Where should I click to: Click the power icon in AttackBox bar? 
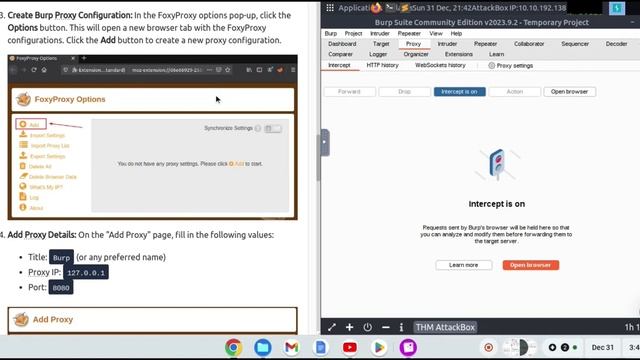tap(367, 327)
